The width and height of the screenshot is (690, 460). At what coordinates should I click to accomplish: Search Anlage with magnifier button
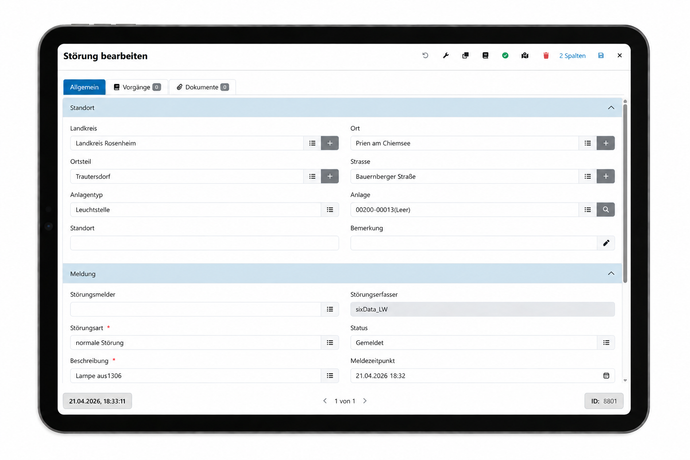tap(606, 210)
